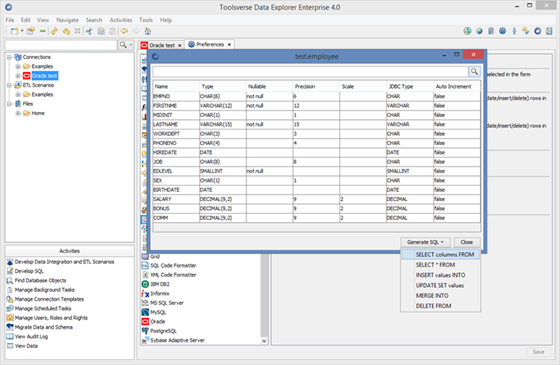Open Manage Scheduled Tasks activity
Screen dimensions: 560x365
pyautogui.click(x=39, y=309)
